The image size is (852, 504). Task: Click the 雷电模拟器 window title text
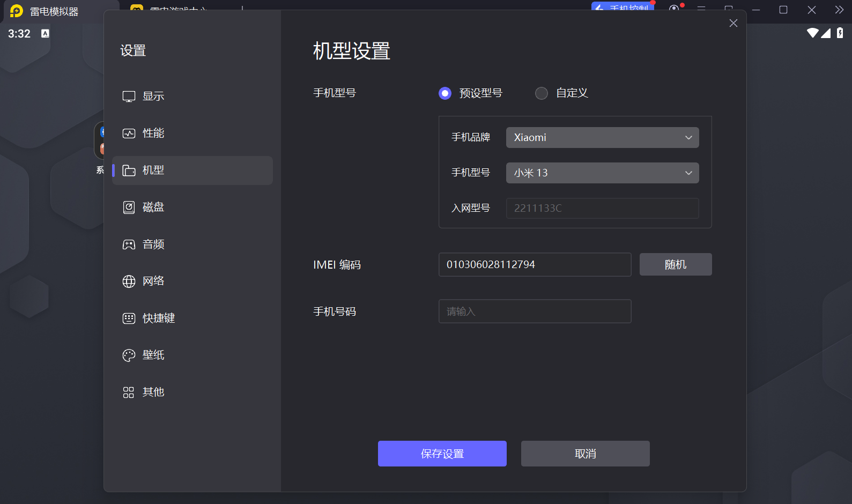click(54, 11)
